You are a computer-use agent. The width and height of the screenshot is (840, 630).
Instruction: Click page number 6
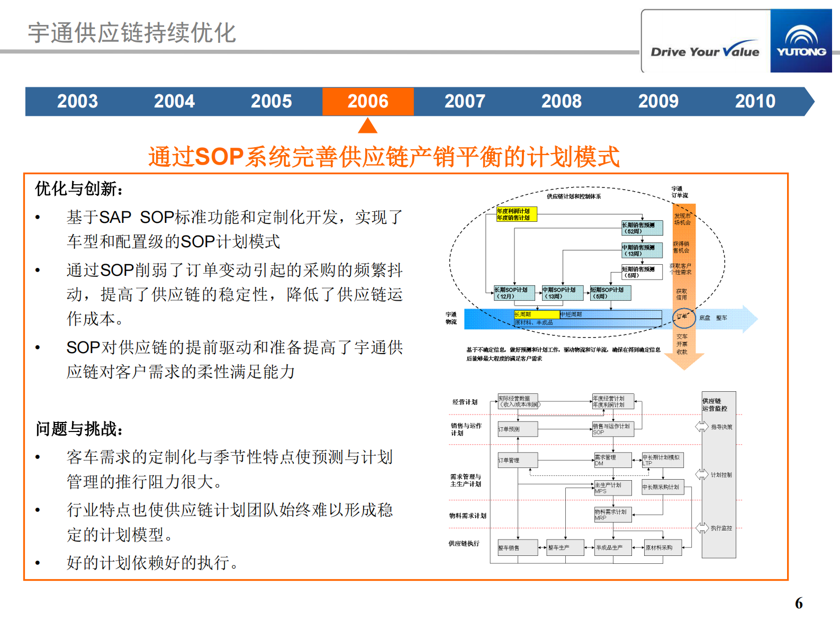pos(799,603)
